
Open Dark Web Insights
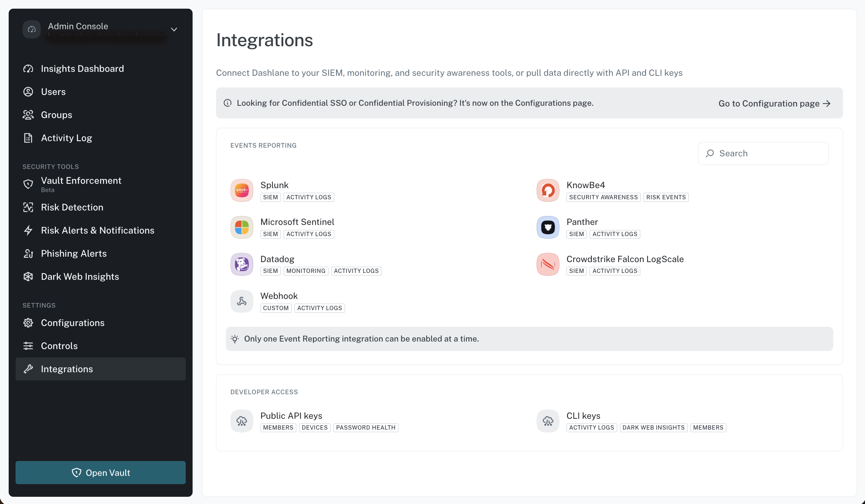pyautogui.click(x=100, y=277)
